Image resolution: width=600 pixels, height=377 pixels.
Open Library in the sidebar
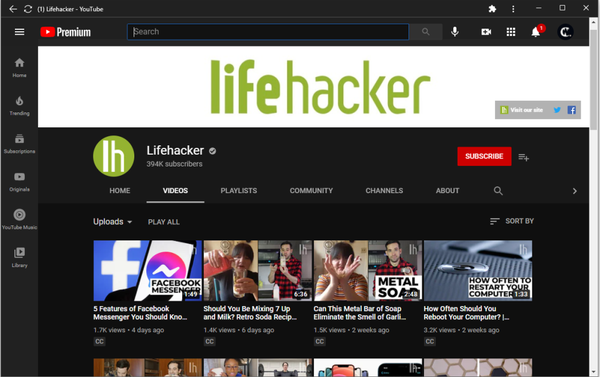click(20, 257)
